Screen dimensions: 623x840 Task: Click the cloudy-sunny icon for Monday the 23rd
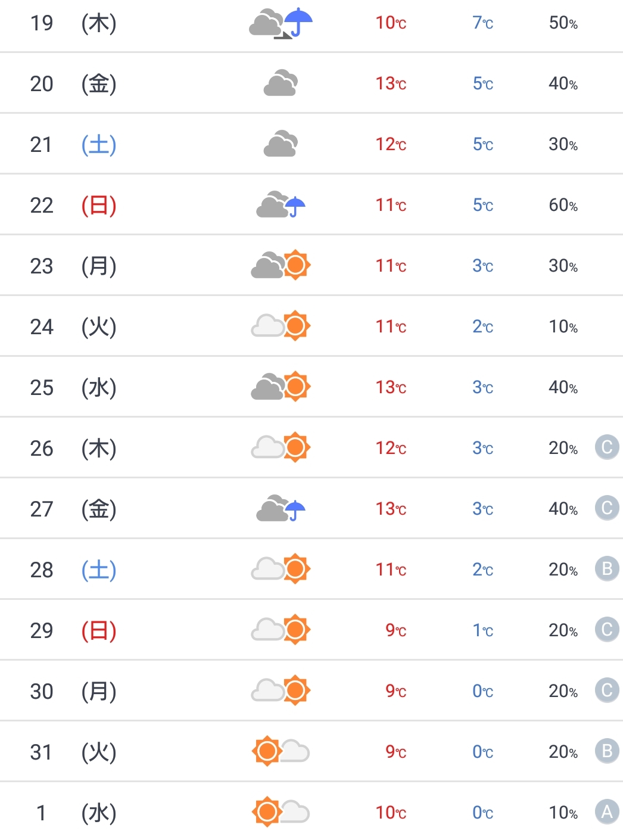[281, 266]
